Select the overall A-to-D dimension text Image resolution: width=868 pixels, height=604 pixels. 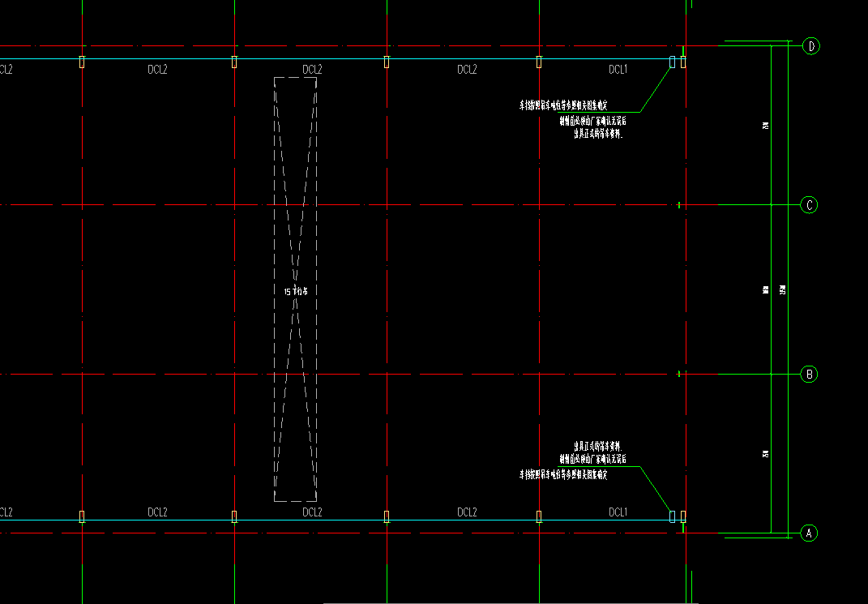click(x=783, y=289)
